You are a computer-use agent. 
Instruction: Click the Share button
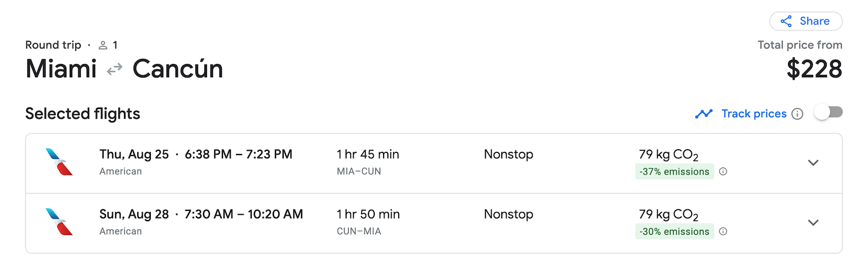806,21
